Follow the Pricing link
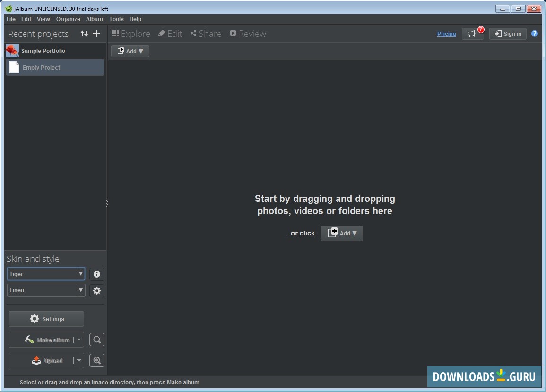 pyautogui.click(x=446, y=34)
